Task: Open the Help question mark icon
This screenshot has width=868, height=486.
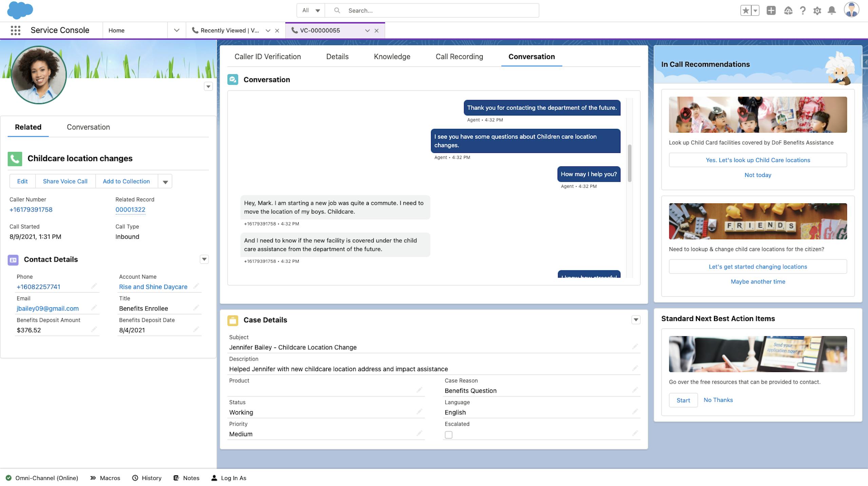Action: (x=803, y=11)
